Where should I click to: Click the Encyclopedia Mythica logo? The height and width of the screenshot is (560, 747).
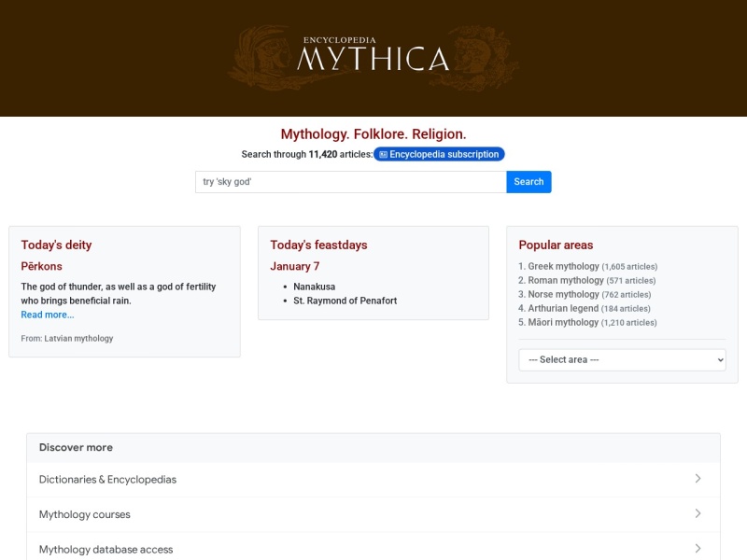point(373,57)
